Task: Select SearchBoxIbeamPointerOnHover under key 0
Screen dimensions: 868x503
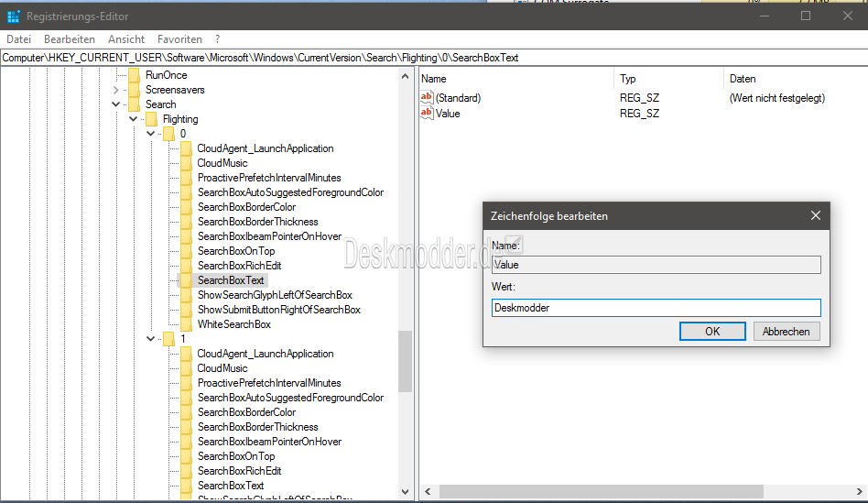Action: coord(269,236)
